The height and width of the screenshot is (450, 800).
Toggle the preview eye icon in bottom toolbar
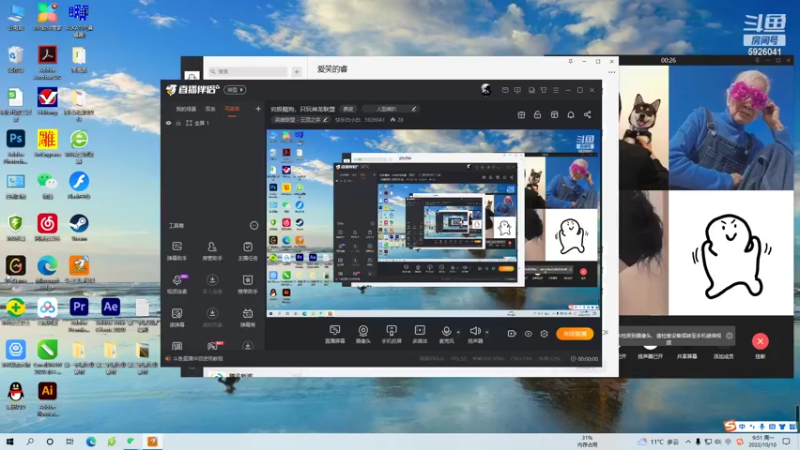(528, 334)
